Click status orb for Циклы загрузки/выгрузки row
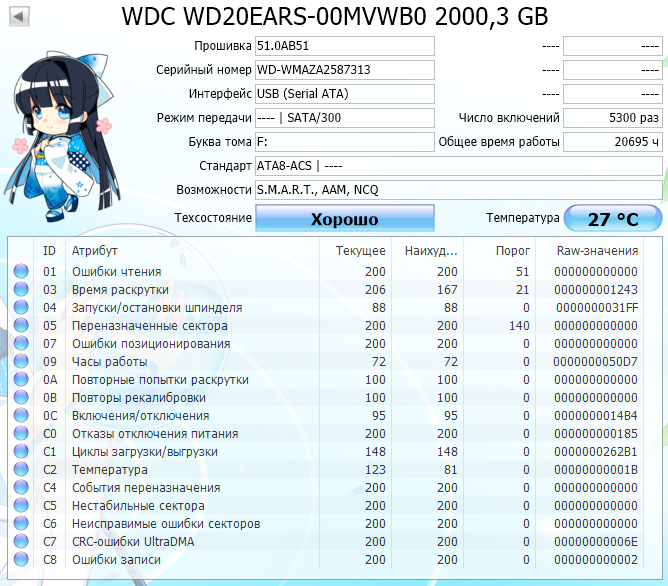 click(21, 451)
